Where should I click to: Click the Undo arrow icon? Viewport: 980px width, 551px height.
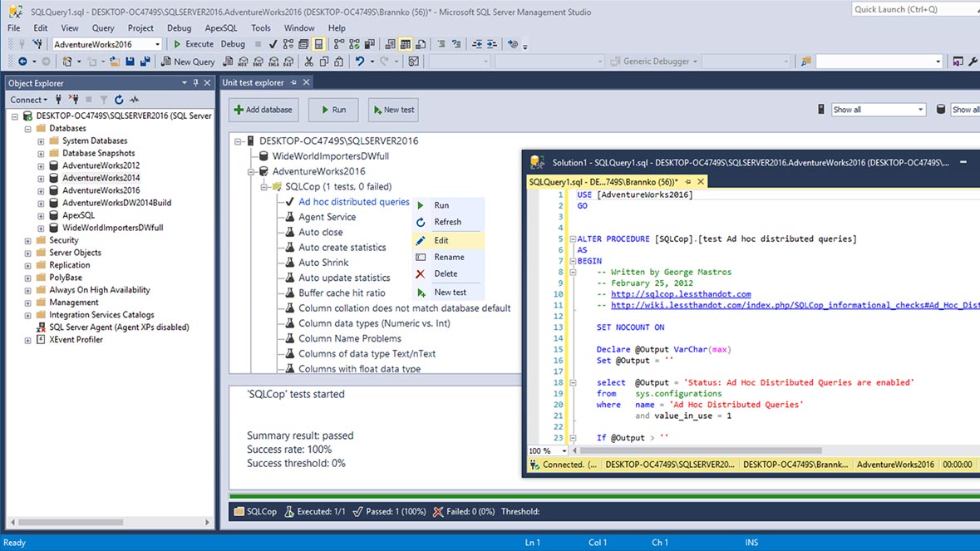pos(360,61)
